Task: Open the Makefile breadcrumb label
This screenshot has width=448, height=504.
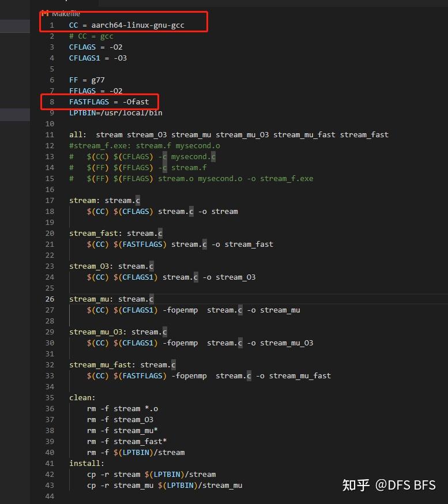Action: coord(66,14)
